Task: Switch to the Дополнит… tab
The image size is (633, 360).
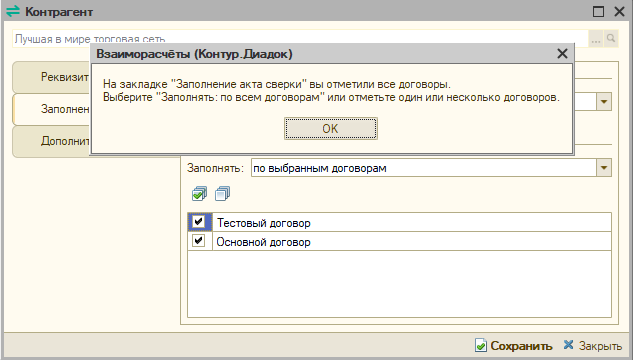Action: tap(52, 141)
